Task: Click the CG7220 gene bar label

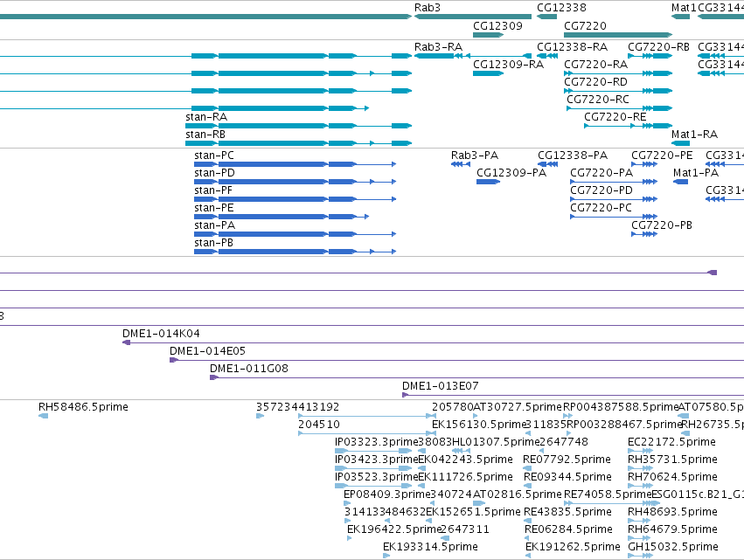Action: tap(585, 25)
